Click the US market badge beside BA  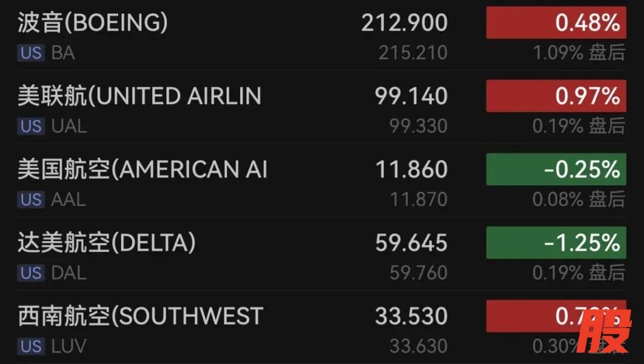coord(31,53)
